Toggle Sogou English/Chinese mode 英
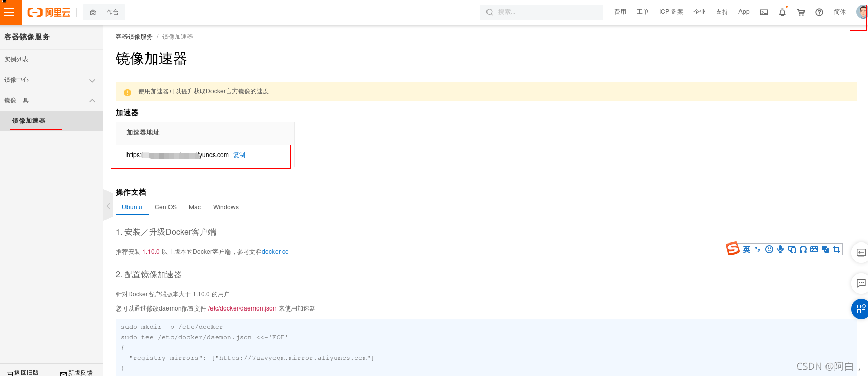This screenshot has height=376, width=868. [x=747, y=249]
